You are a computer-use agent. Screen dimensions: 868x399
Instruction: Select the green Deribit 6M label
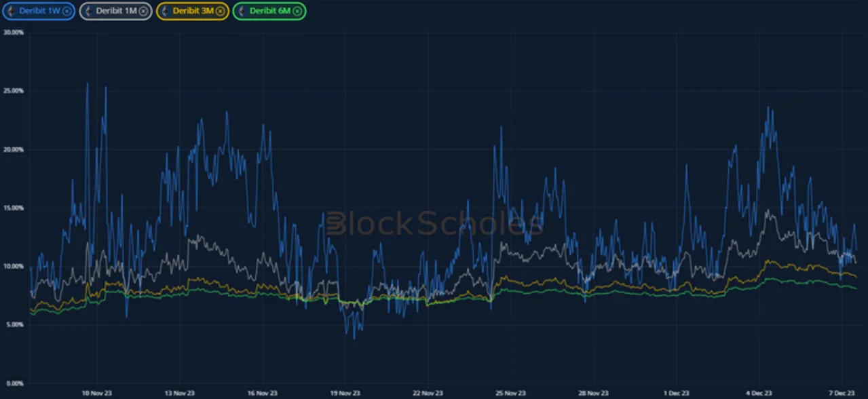[x=271, y=11]
